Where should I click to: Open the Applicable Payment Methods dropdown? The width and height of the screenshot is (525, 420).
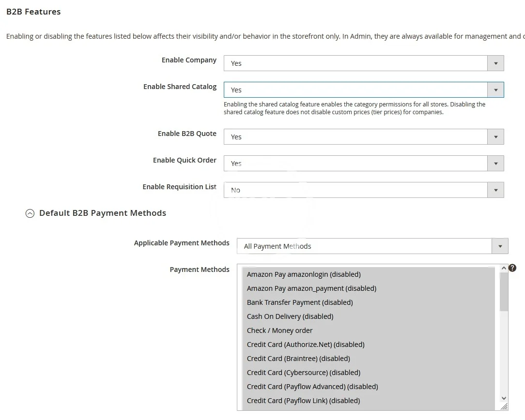(372, 246)
